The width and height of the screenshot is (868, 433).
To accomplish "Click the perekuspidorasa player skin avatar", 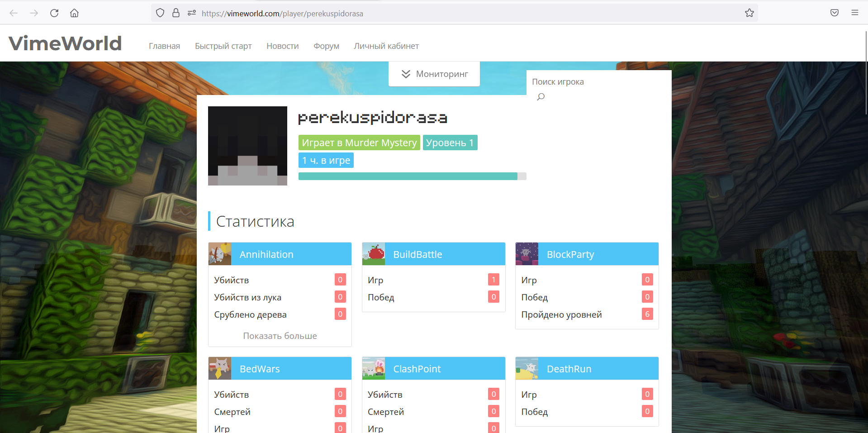I will pos(247,146).
